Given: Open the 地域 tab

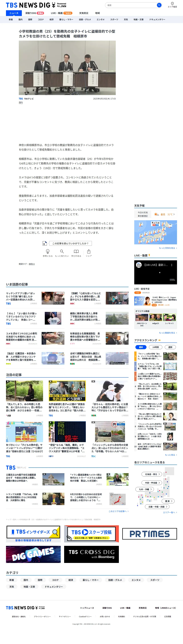Looking at the screenshot, I should pos(97,13).
